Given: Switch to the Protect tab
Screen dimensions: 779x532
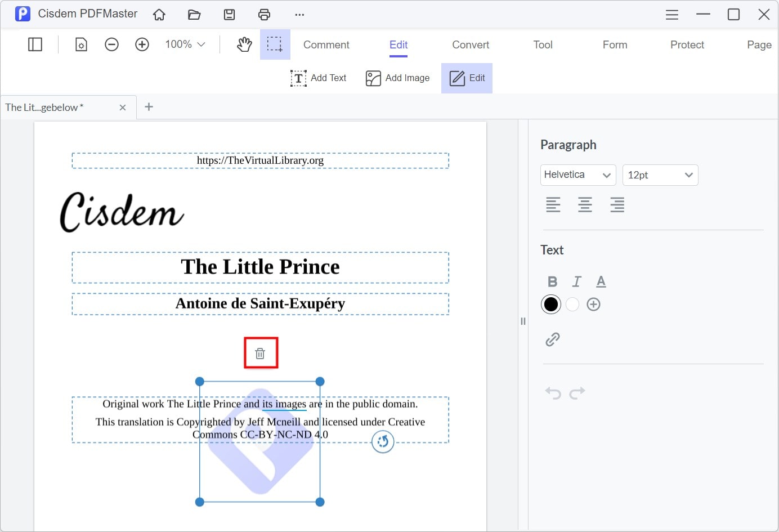Looking at the screenshot, I should click(687, 44).
